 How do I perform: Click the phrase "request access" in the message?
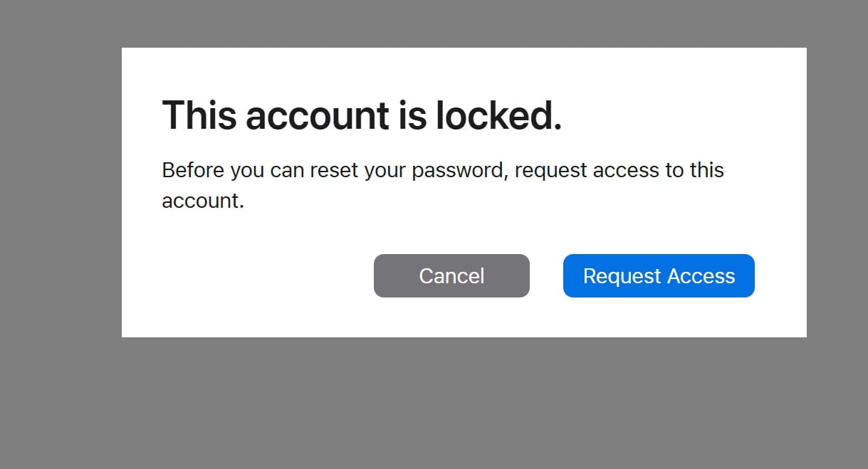(x=587, y=171)
